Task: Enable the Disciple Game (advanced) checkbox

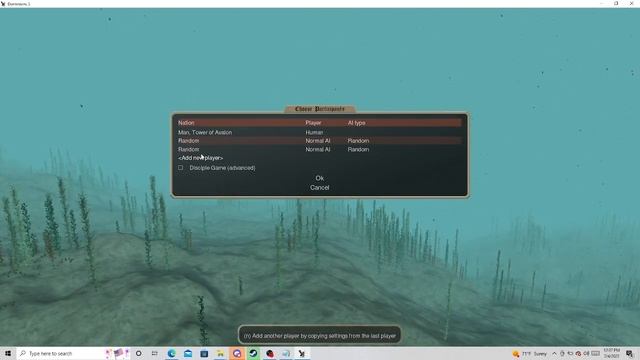Action: [x=180, y=168]
